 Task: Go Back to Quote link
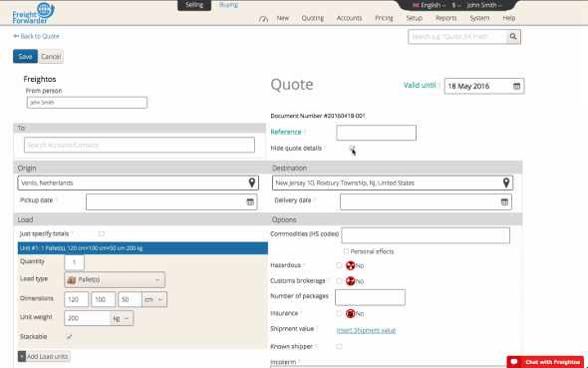(x=36, y=36)
